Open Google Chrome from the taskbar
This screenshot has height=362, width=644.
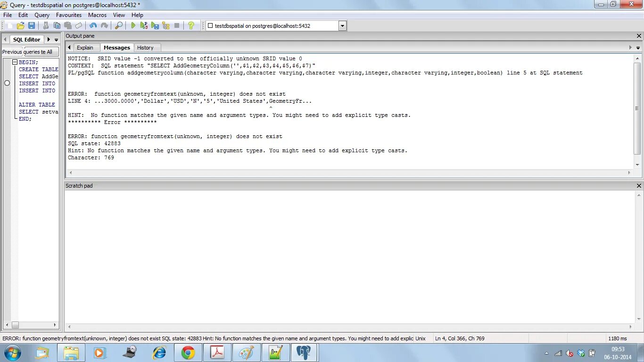188,353
